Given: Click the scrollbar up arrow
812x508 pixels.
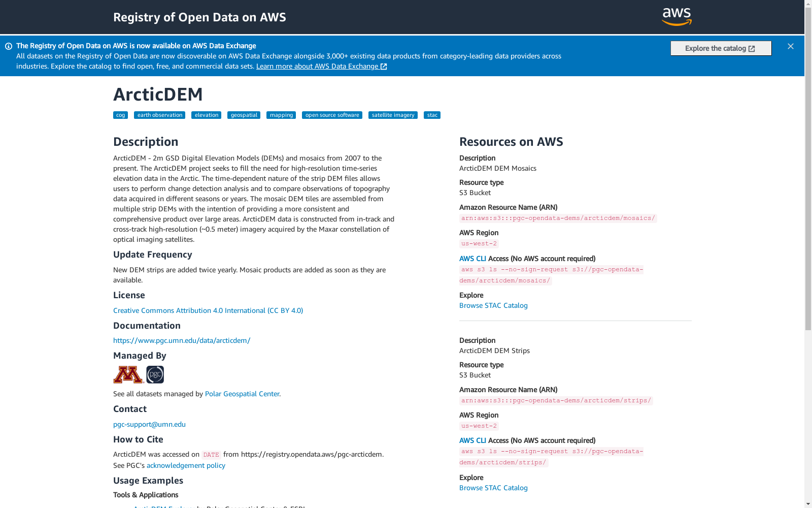Looking at the screenshot, I should [808, 4].
